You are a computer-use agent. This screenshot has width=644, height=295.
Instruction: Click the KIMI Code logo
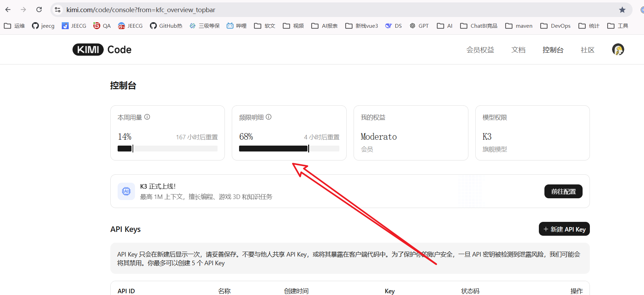tap(102, 50)
